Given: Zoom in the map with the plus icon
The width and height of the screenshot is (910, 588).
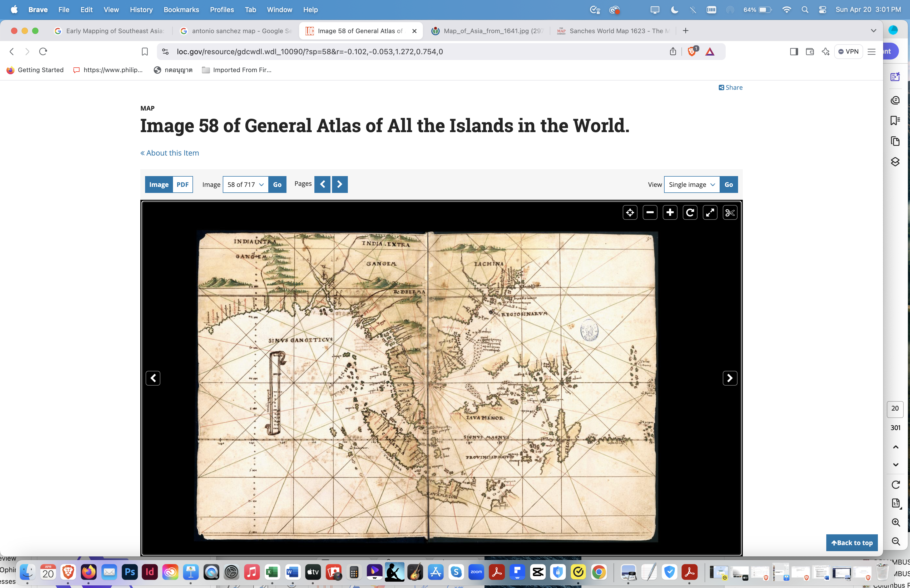Looking at the screenshot, I should click(670, 213).
